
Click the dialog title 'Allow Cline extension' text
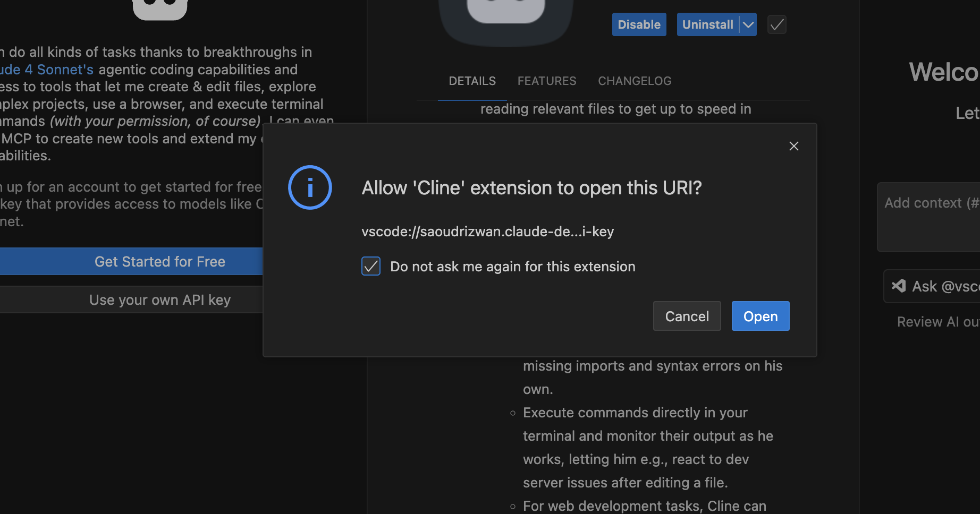pos(531,188)
